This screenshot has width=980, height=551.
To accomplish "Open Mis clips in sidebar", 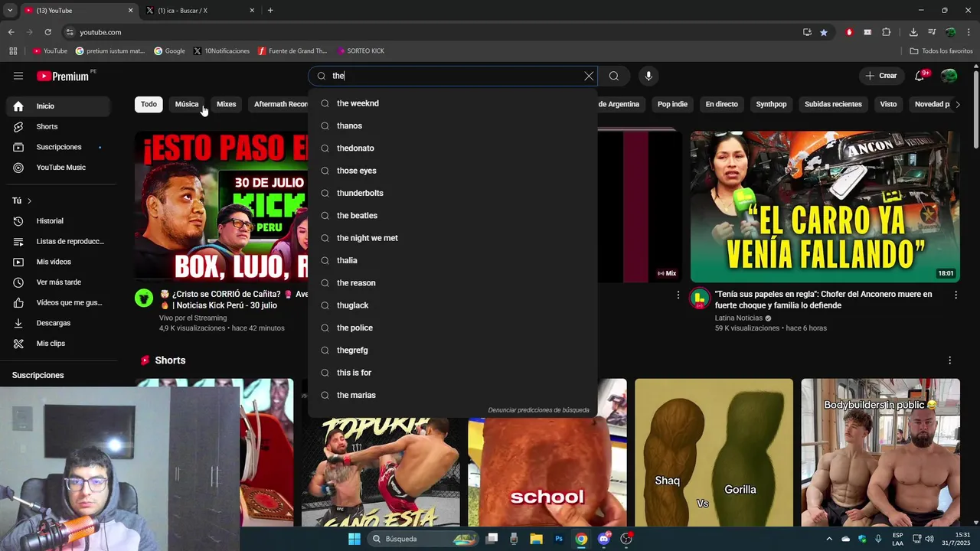I will (60, 344).
